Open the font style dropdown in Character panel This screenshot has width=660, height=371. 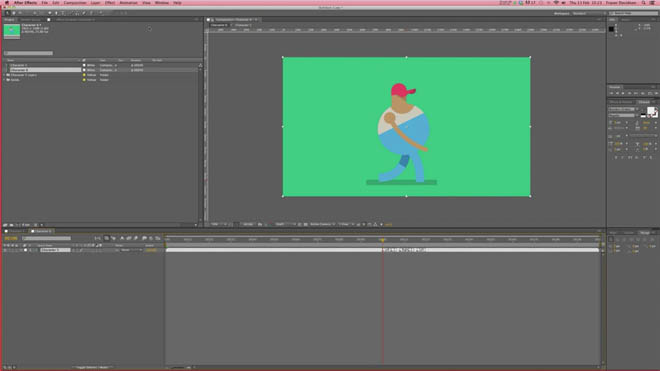623,115
